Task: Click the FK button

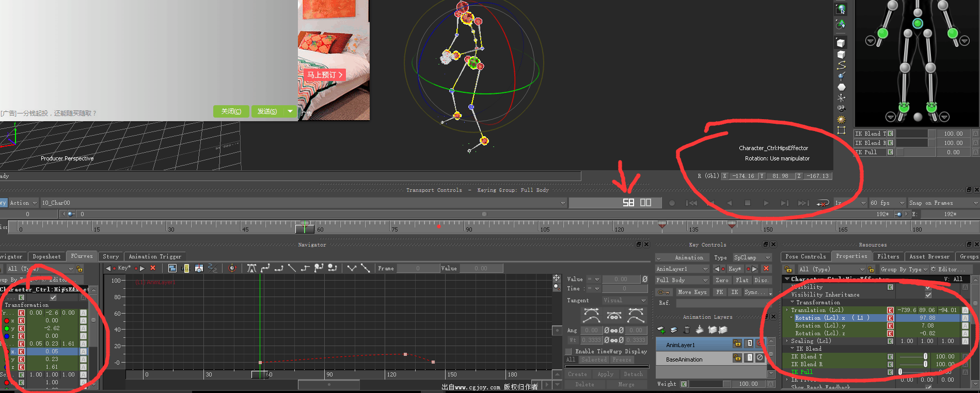Action: (719, 292)
